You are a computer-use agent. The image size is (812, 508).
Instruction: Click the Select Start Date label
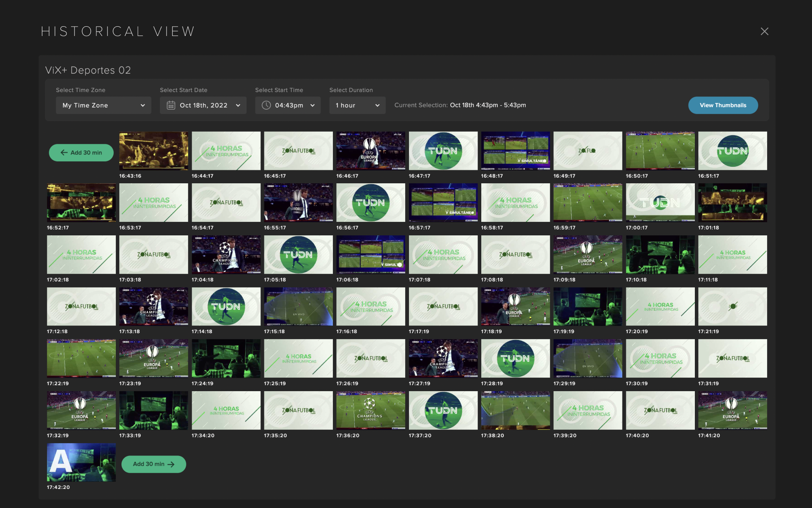(x=184, y=90)
